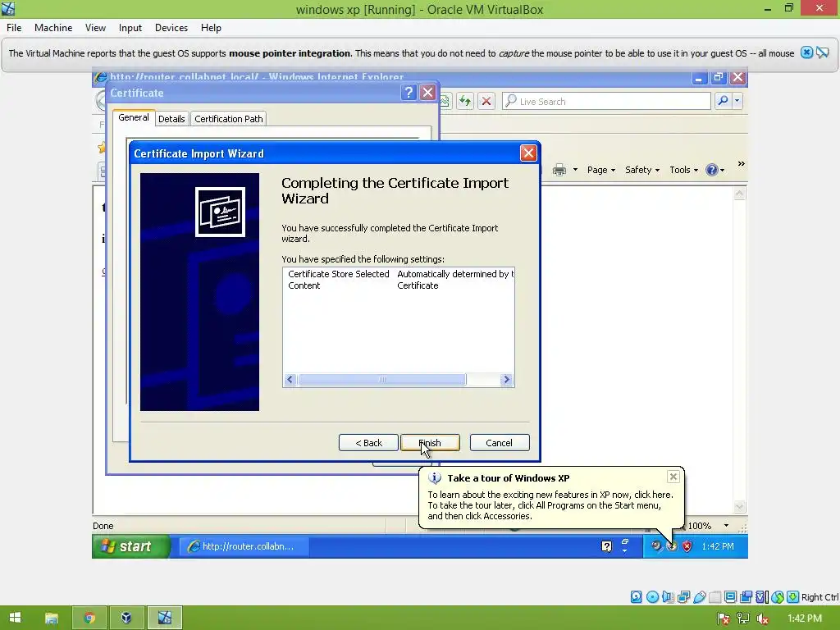Screen dimensions: 840x630
Task: Click the 100% zoom level in IE status bar
Action: 699,526
